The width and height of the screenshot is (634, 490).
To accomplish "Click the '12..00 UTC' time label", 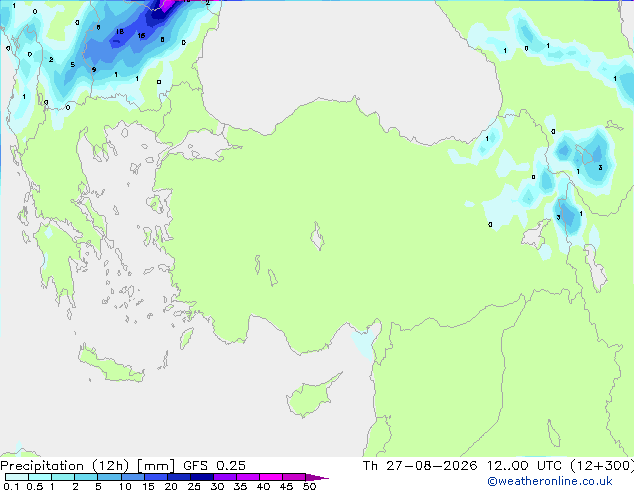I will point(524,466).
